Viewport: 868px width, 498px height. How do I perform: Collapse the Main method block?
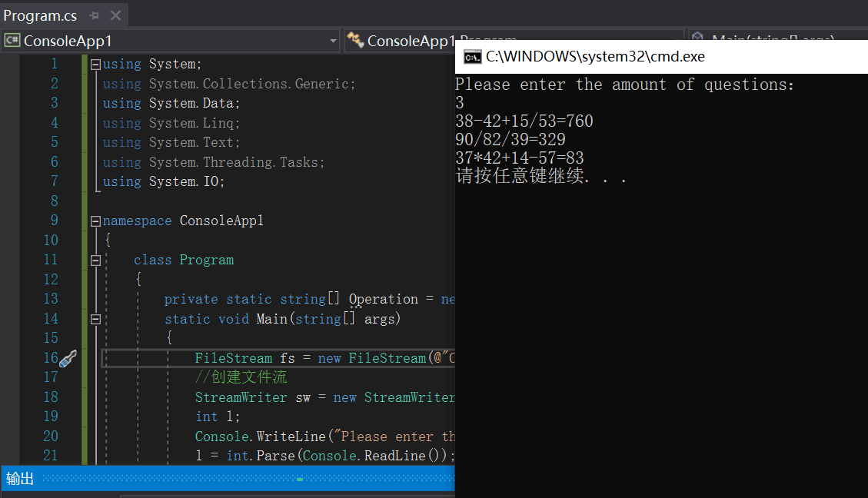click(x=95, y=319)
